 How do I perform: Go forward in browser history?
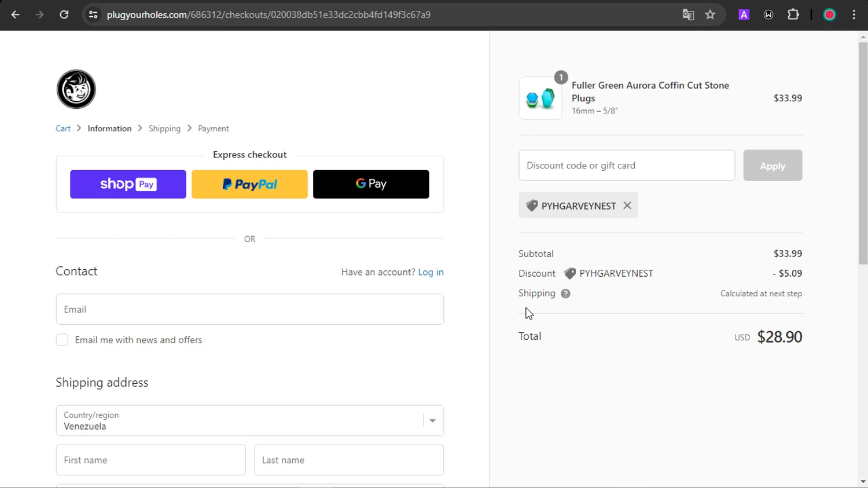pos(39,14)
